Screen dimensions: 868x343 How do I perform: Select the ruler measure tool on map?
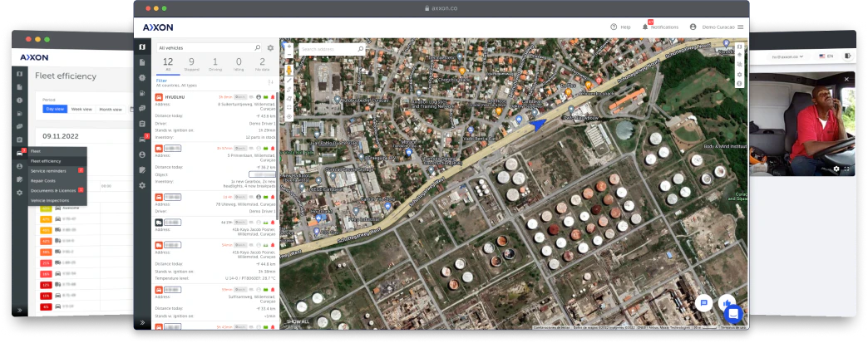tap(289, 81)
